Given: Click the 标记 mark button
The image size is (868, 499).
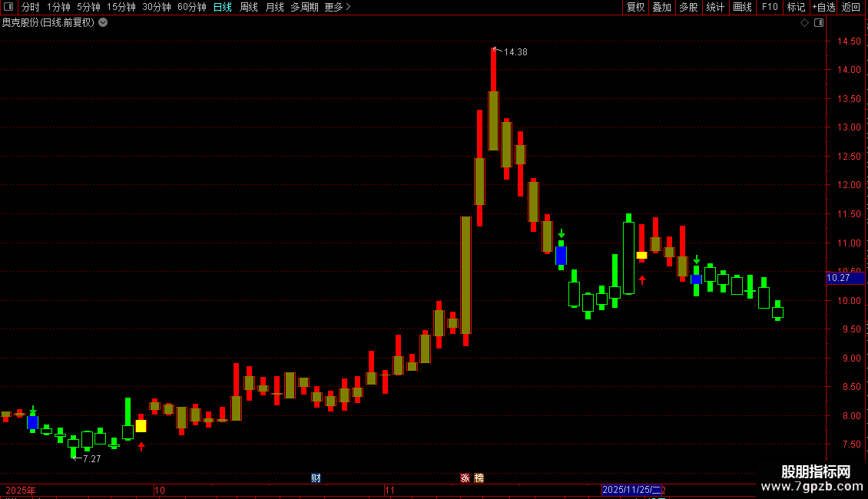Looking at the screenshot, I should [x=796, y=7].
